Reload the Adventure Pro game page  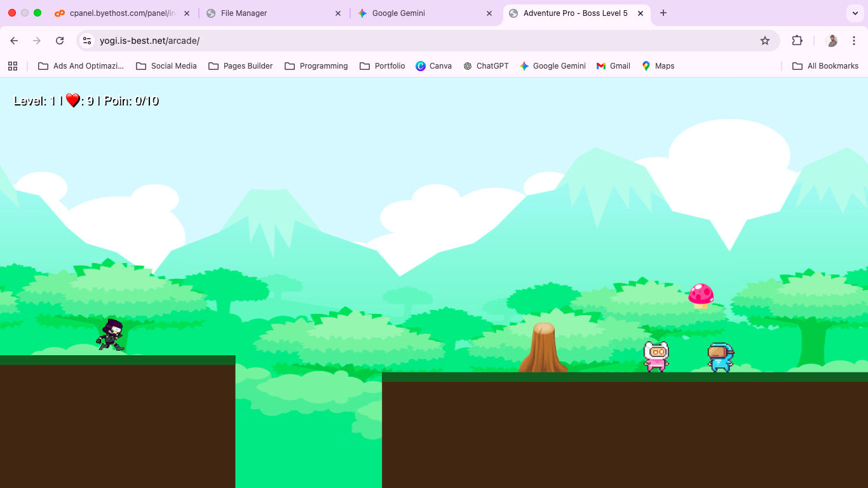[x=60, y=40]
